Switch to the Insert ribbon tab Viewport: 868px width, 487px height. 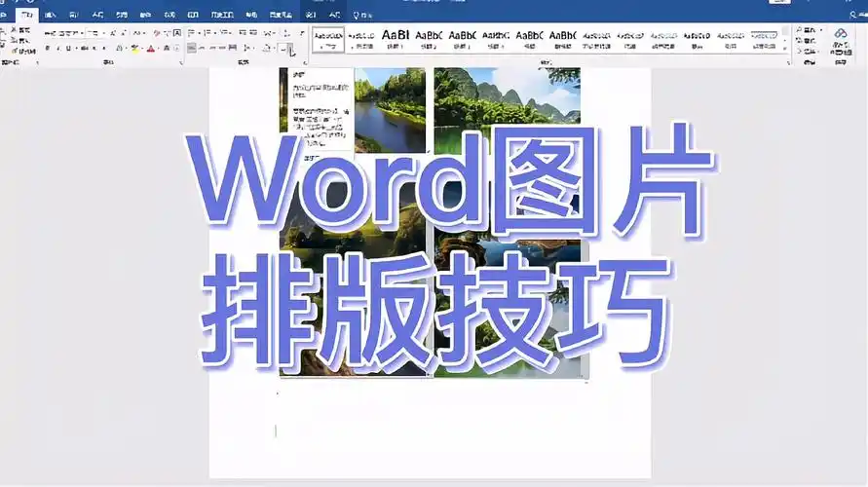tap(50, 15)
